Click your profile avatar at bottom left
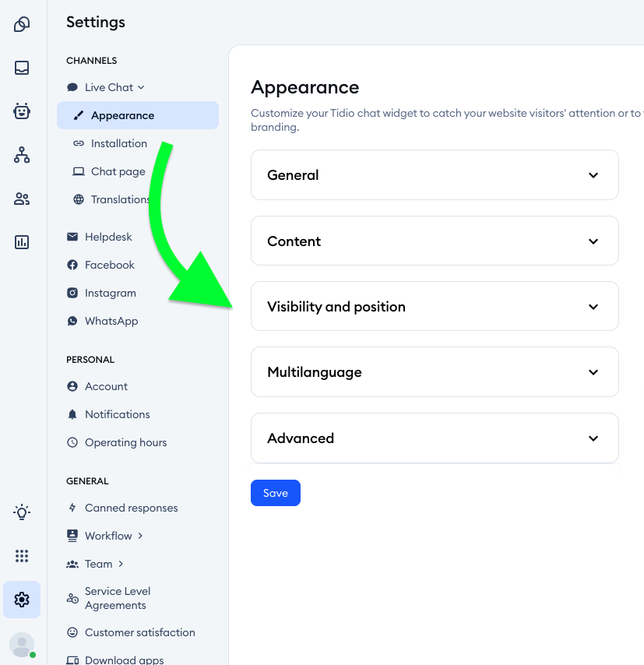The height and width of the screenshot is (665, 644). click(x=21, y=644)
